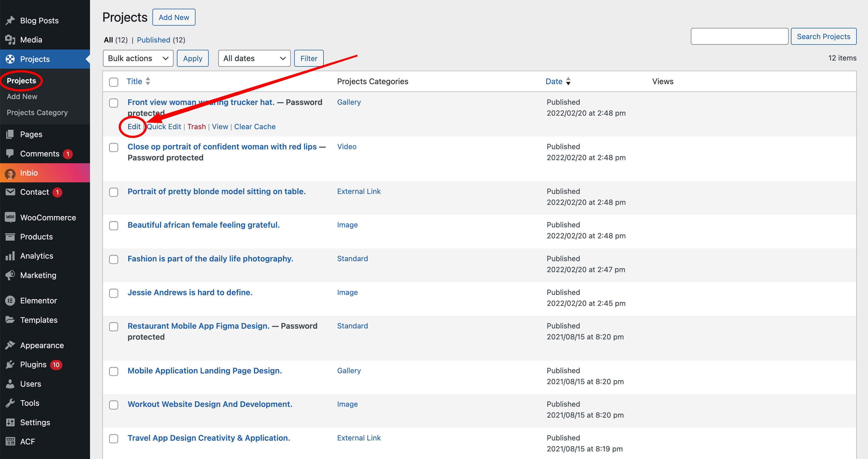Image resolution: width=868 pixels, height=459 pixels.
Task: Click the Blog Posts pushpin icon
Action: click(x=10, y=21)
